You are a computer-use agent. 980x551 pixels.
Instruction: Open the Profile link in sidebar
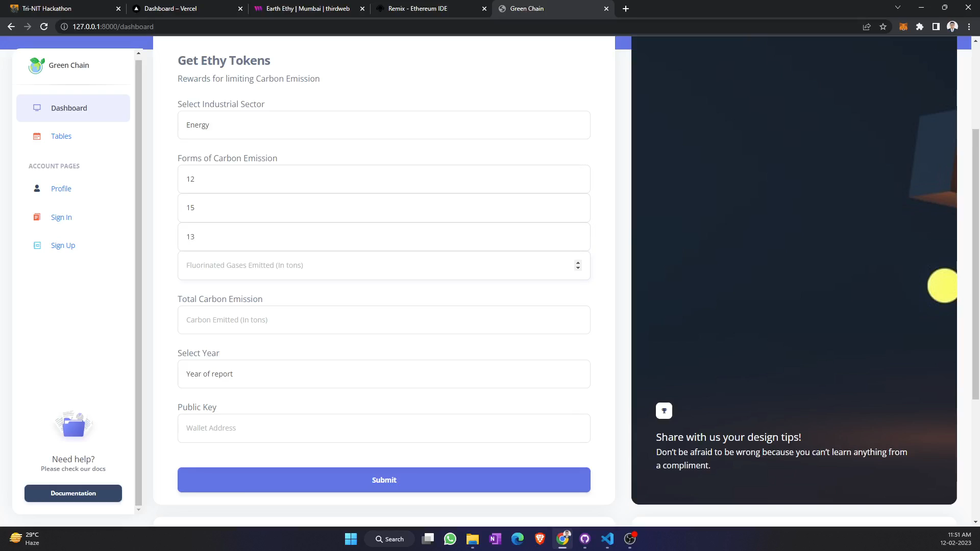pos(61,189)
